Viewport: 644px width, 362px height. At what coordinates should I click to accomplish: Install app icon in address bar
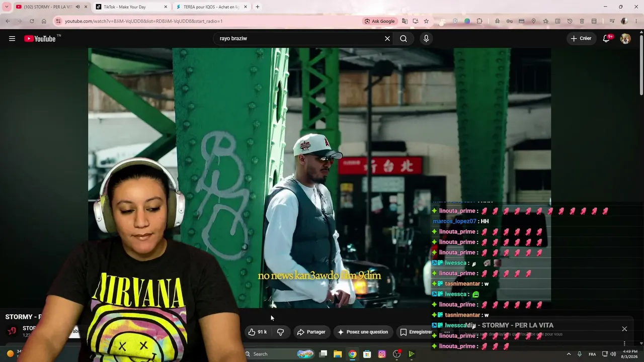click(416, 21)
